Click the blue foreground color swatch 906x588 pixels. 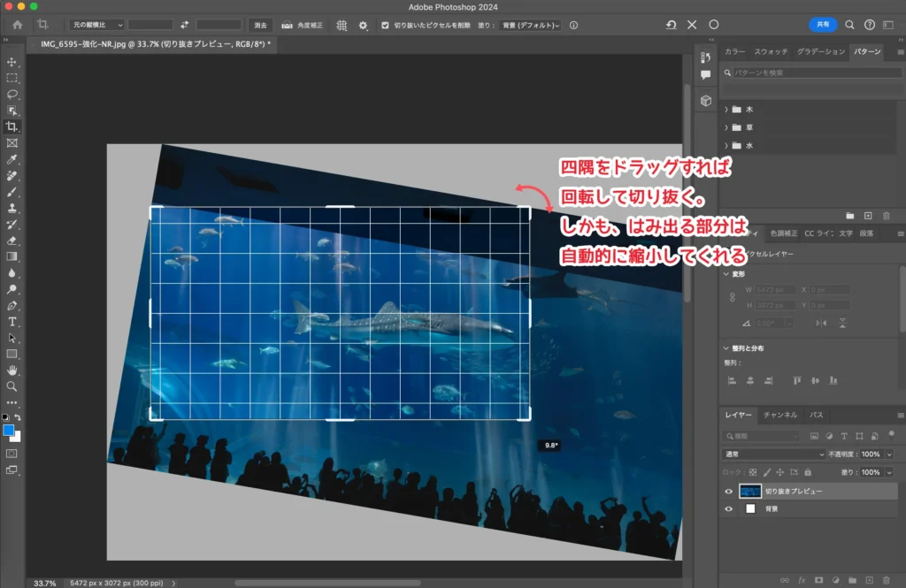pos(10,431)
